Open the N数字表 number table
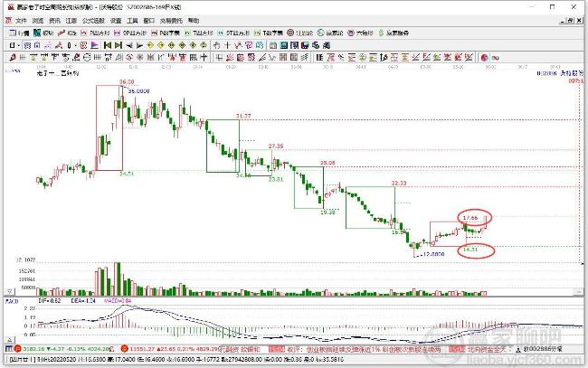Image resolution: width=588 pixels, height=368 pixels. 166,33
